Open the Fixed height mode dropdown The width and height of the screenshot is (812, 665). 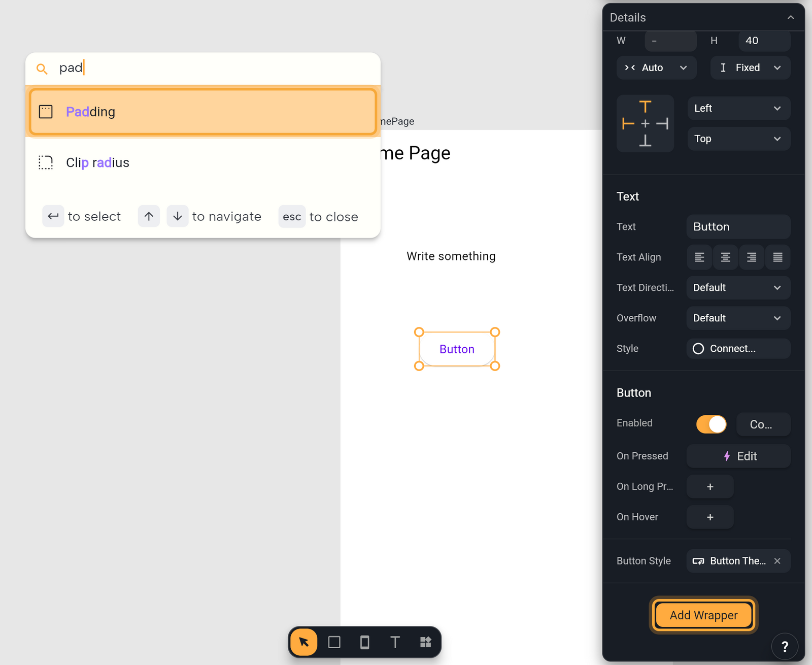[x=751, y=68]
